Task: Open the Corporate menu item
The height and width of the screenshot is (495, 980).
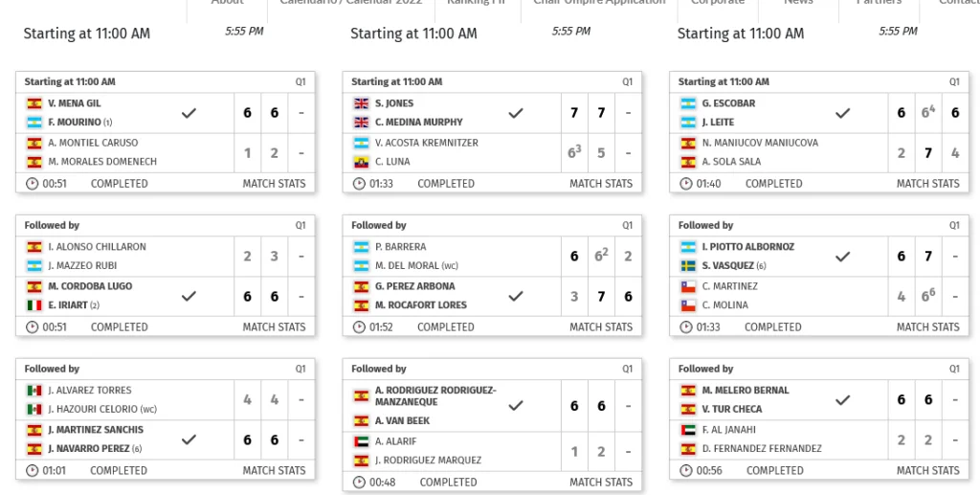Action: (718, 3)
